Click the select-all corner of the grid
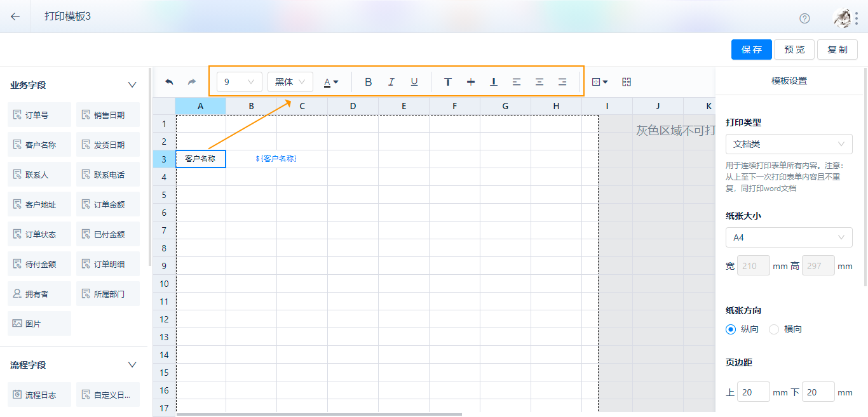Screen dimensions: 868x417 click(164, 106)
